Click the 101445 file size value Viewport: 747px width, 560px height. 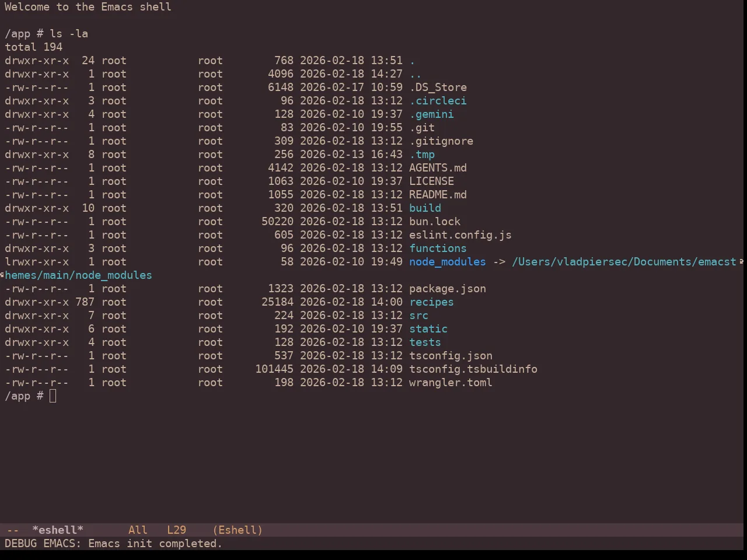pyautogui.click(x=274, y=369)
